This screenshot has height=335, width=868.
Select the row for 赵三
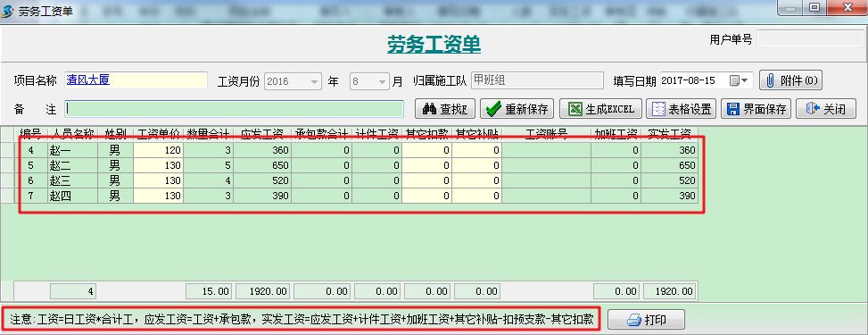click(x=357, y=180)
